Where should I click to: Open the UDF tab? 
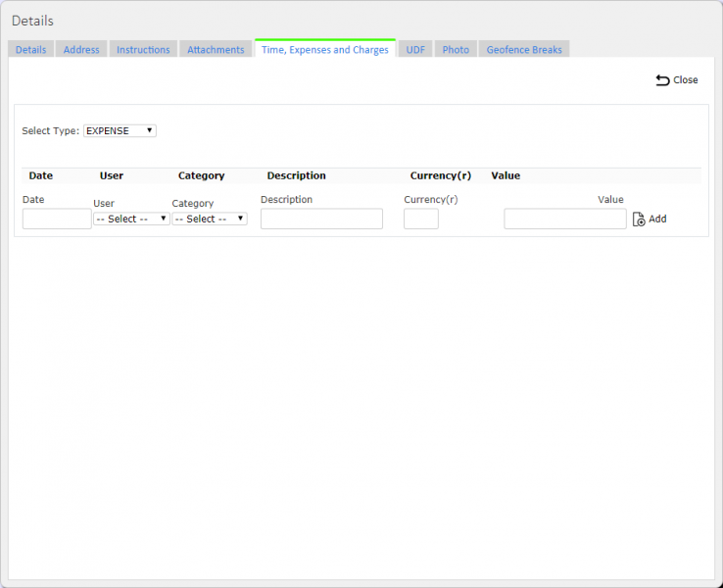[x=415, y=49]
